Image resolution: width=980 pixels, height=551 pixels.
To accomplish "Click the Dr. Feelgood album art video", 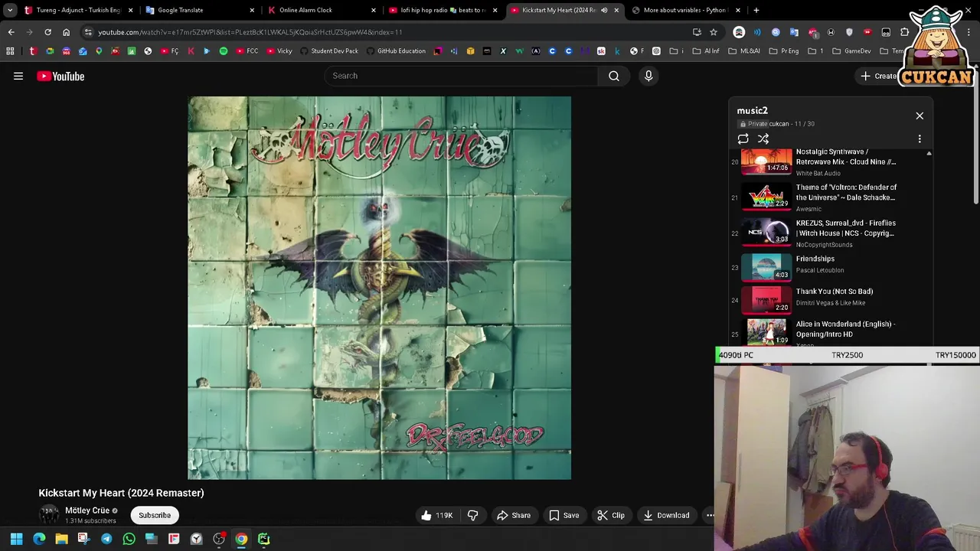I will coord(380,288).
